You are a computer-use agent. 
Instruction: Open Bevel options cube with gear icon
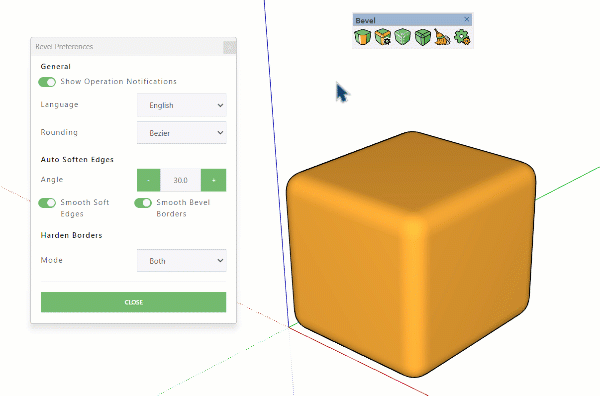(x=382, y=37)
